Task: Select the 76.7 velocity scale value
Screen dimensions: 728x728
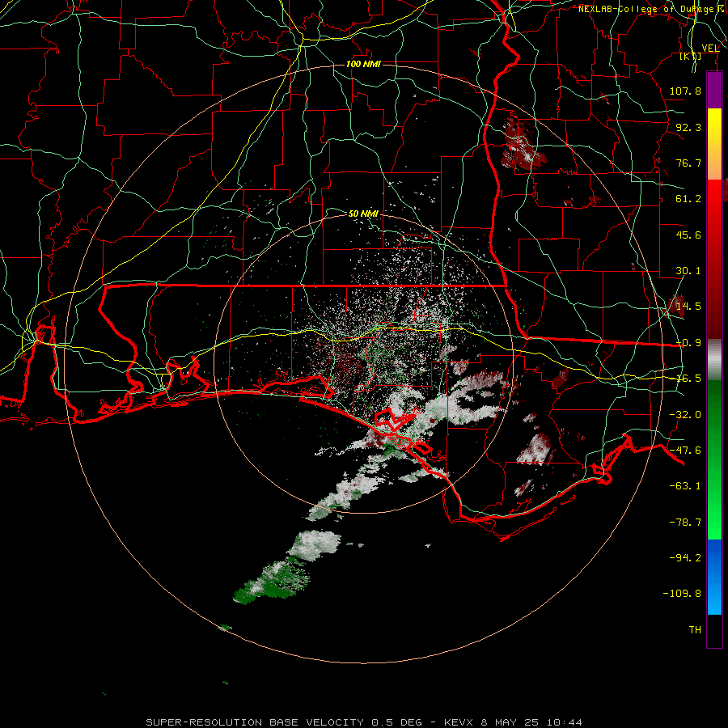Action: click(x=688, y=163)
